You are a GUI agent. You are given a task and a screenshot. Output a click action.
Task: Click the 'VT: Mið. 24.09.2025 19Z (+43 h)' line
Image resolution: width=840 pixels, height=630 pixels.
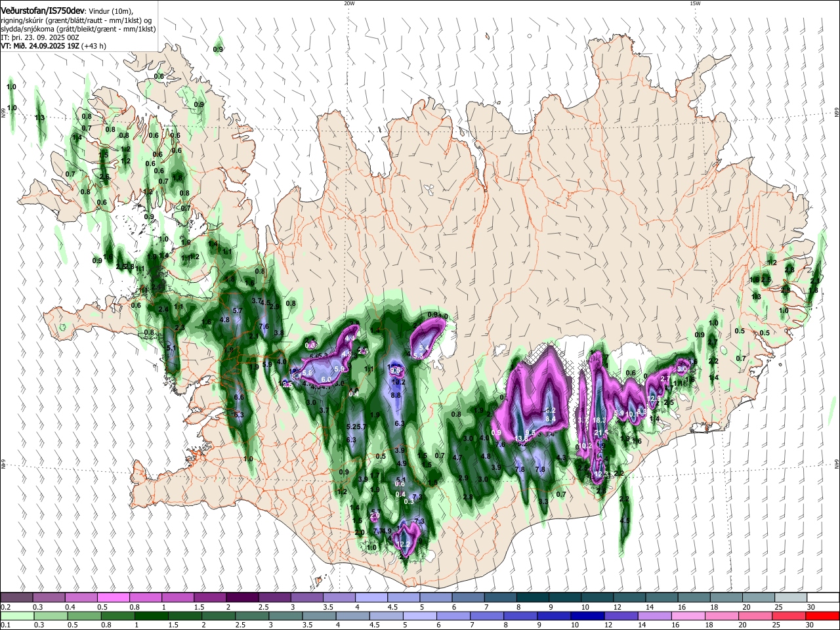point(53,46)
